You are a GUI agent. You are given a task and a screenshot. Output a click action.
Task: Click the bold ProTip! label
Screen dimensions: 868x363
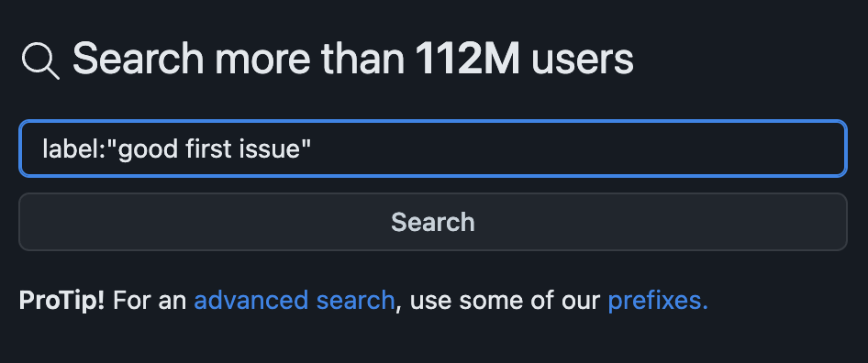pos(61,301)
